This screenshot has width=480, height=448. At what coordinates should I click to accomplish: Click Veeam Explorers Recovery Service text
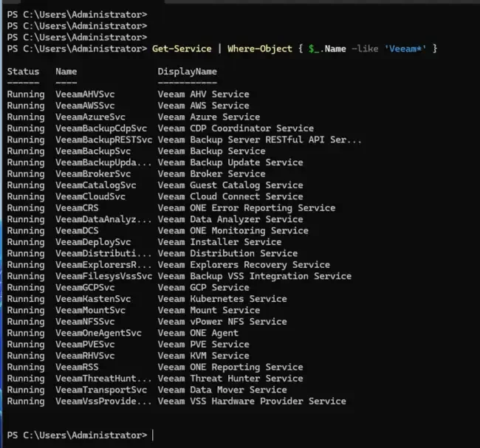coord(244,265)
